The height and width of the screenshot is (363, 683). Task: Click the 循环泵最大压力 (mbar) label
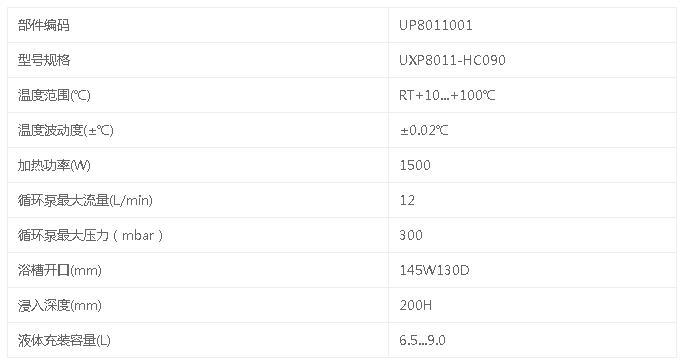pyautogui.click(x=90, y=235)
